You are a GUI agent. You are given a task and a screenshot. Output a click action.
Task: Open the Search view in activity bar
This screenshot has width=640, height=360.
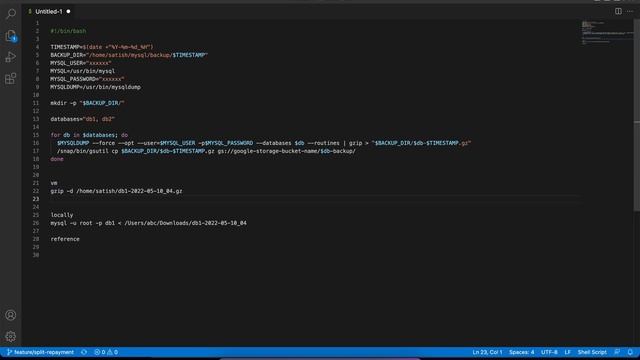pyautogui.click(x=11, y=14)
